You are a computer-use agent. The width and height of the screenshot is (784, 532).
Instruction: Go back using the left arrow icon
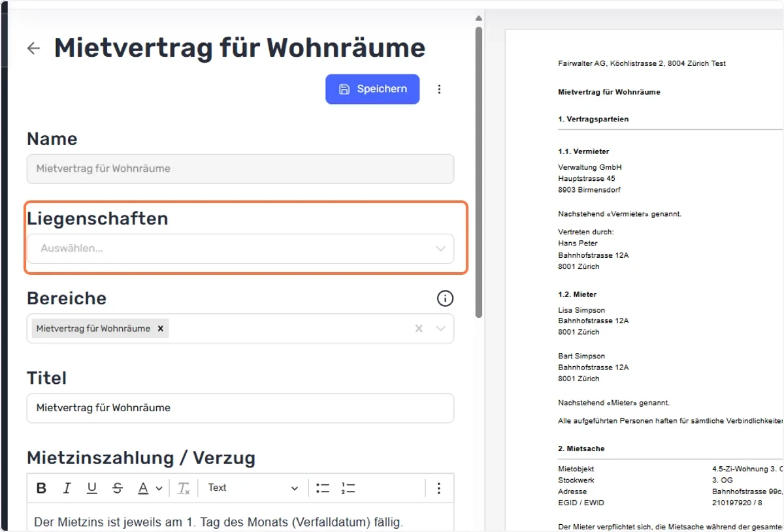[x=33, y=48]
